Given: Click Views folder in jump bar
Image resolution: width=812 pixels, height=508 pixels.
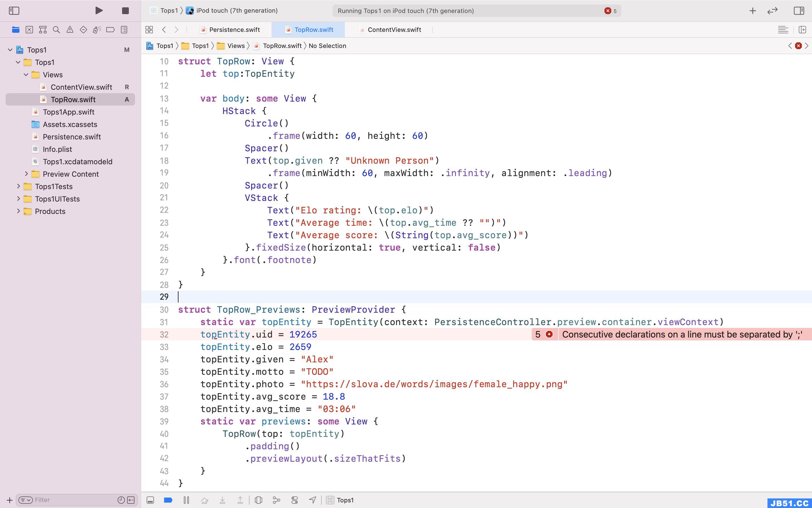Looking at the screenshot, I should tap(231, 46).
